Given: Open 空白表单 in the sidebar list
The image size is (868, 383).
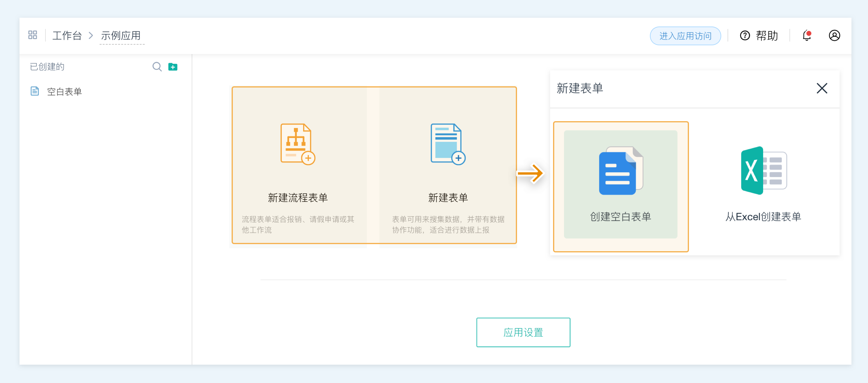Looking at the screenshot, I should click(x=64, y=91).
